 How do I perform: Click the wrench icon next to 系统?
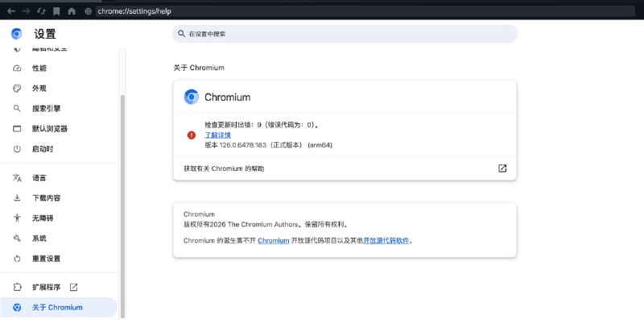coord(17,238)
